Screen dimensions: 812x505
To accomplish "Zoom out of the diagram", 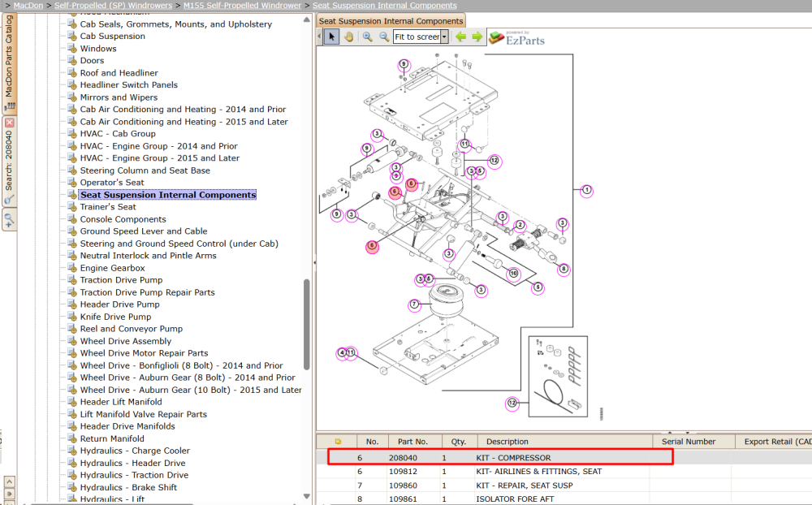I will [x=384, y=37].
